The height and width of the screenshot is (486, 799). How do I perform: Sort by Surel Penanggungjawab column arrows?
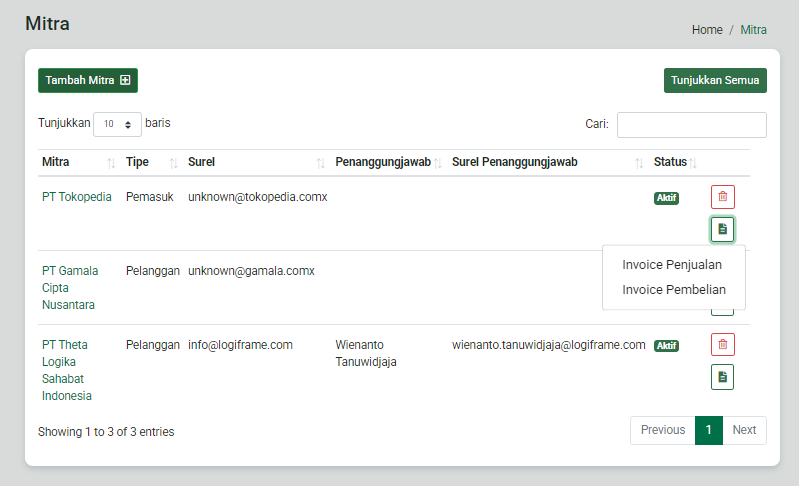point(639,163)
